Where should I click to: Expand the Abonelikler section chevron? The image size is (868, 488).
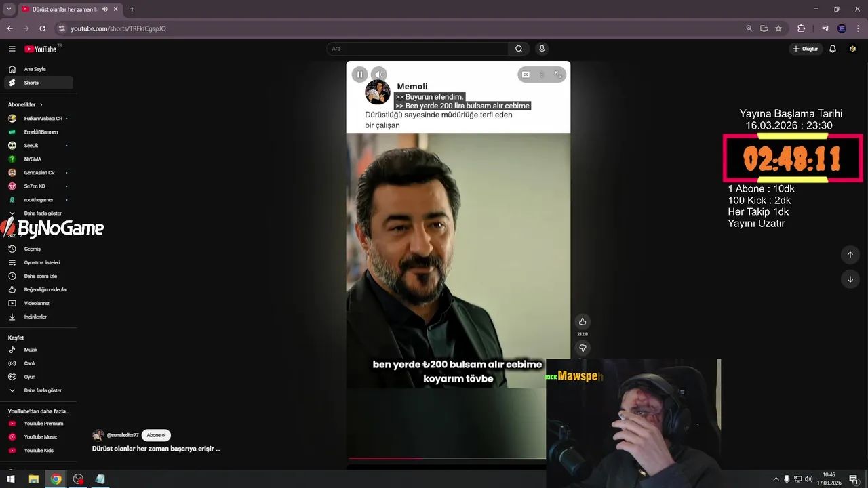click(x=41, y=105)
